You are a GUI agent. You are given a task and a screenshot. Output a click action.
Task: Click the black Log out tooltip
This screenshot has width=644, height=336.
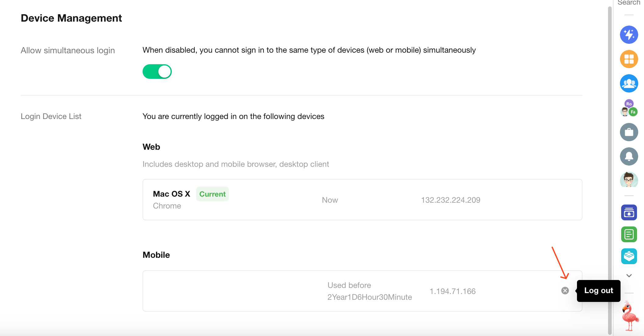tap(598, 291)
